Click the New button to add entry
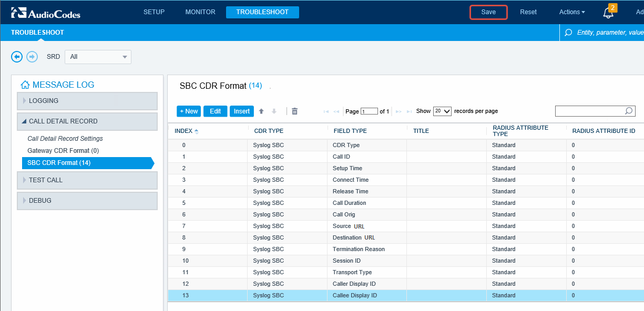This screenshot has height=311, width=644. (x=188, y=111)
